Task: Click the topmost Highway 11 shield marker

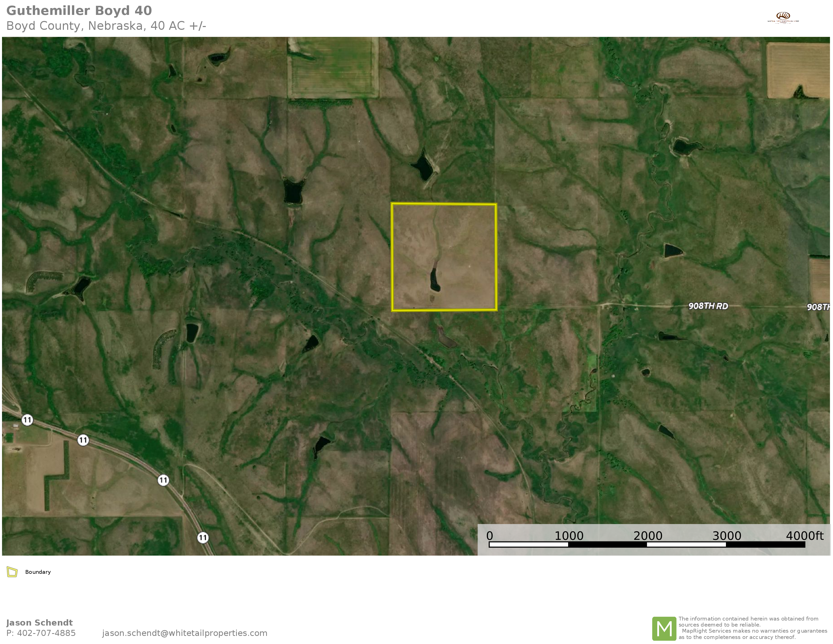Action: [27, 420]
